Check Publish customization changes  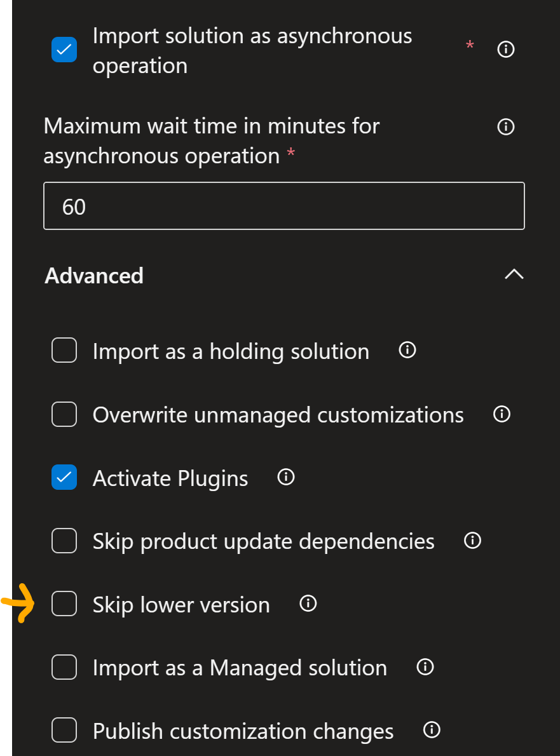click(64, 730)
